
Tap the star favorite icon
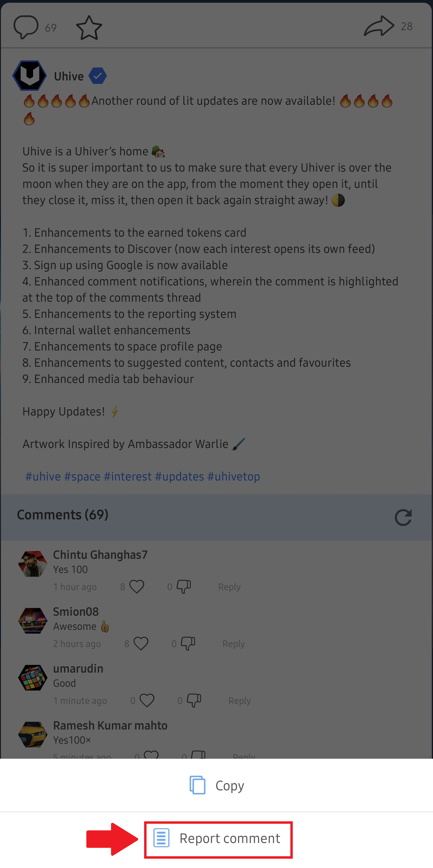tap(89, 28)
